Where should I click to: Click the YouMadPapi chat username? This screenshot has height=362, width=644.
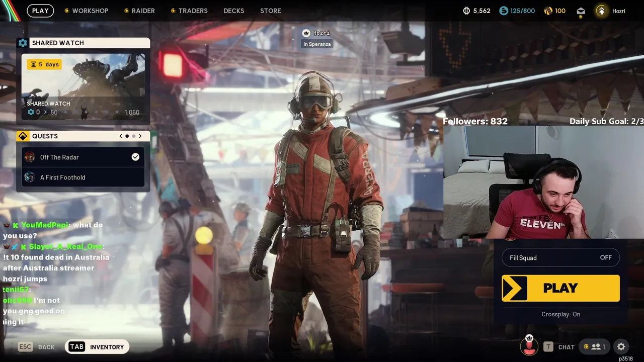pyautogui.click(x=45, y=225)
